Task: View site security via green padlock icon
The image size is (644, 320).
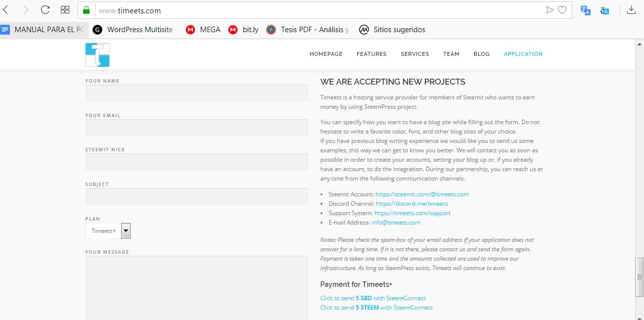Action: click(86, 10)
